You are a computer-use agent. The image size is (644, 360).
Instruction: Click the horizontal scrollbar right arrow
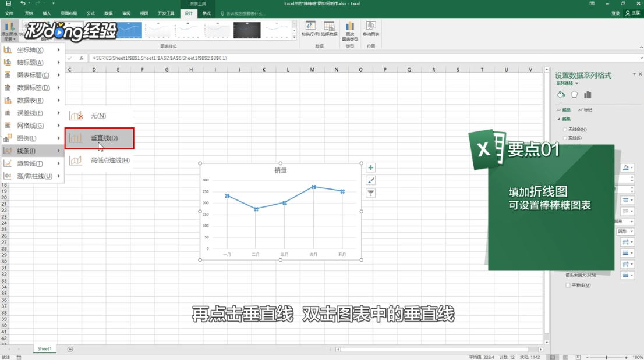[x=540, y=350]
